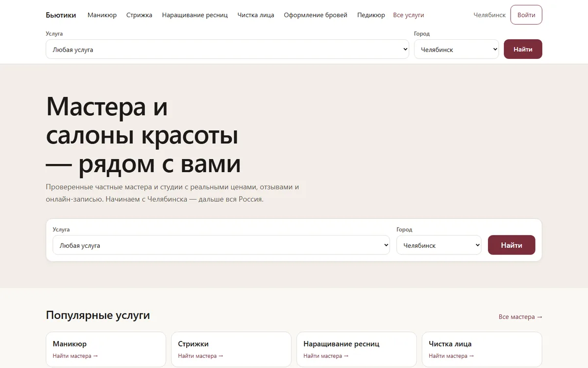Open Стрижка in the top navigation
Screen dimensions: 588x368
pyautogui.click(x=139, y=15)
